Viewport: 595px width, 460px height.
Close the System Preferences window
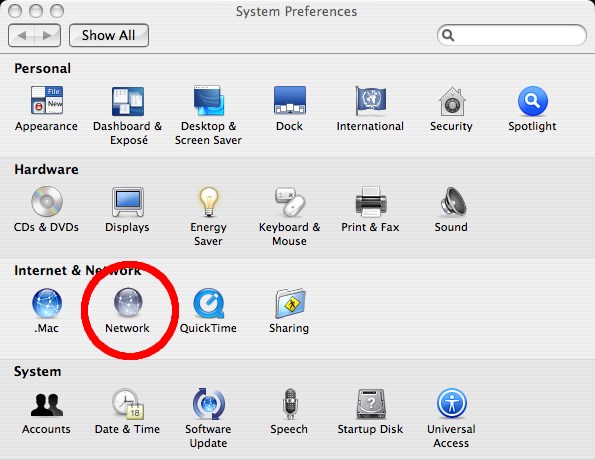(15, 11)
